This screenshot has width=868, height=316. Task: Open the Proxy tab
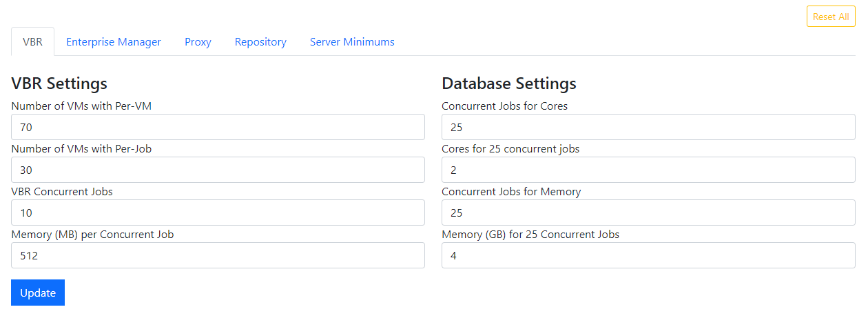198,42
